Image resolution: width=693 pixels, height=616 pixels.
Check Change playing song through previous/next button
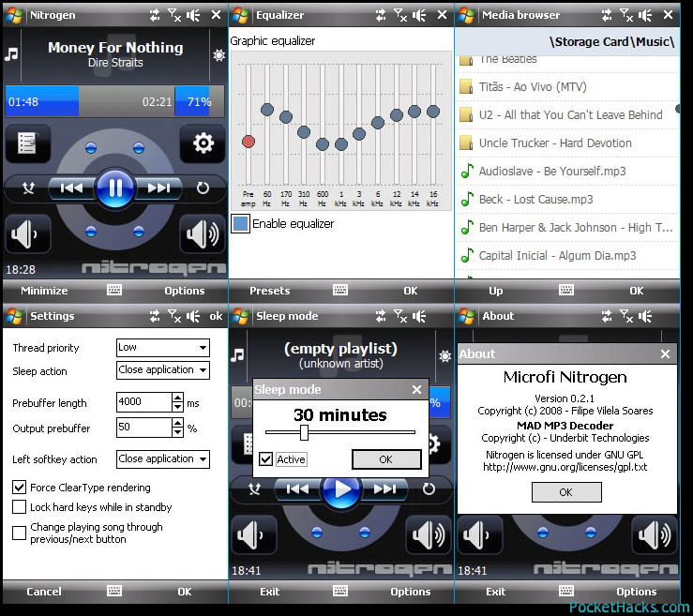19,533
